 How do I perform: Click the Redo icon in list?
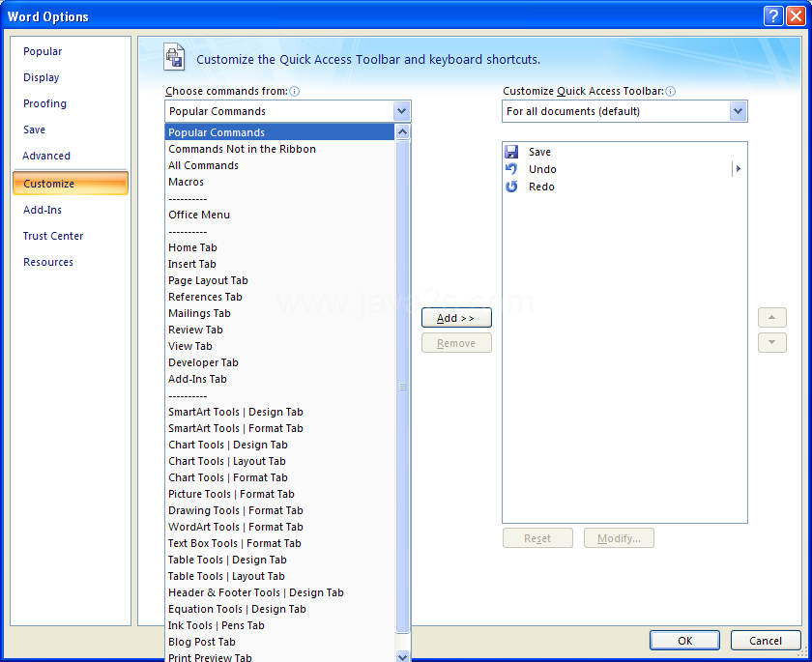point(511,187)
